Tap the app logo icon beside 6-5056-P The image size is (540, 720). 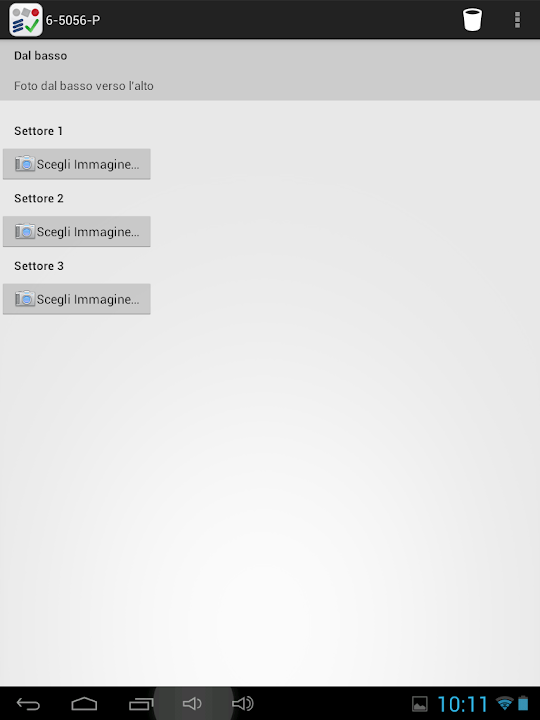pyautogui.click(x=26, y=20)
